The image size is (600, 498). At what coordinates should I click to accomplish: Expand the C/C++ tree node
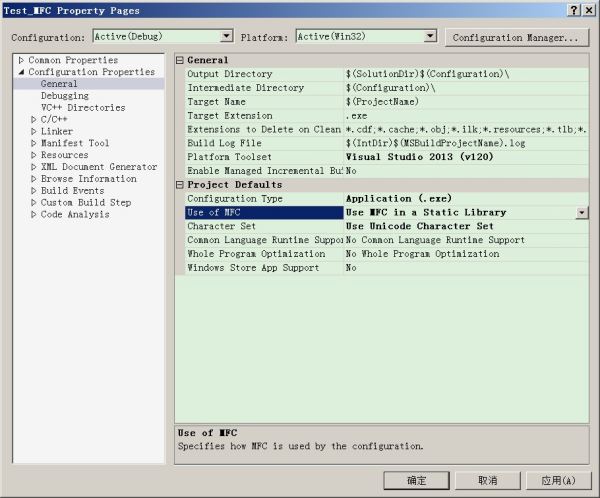coord(34,120)
